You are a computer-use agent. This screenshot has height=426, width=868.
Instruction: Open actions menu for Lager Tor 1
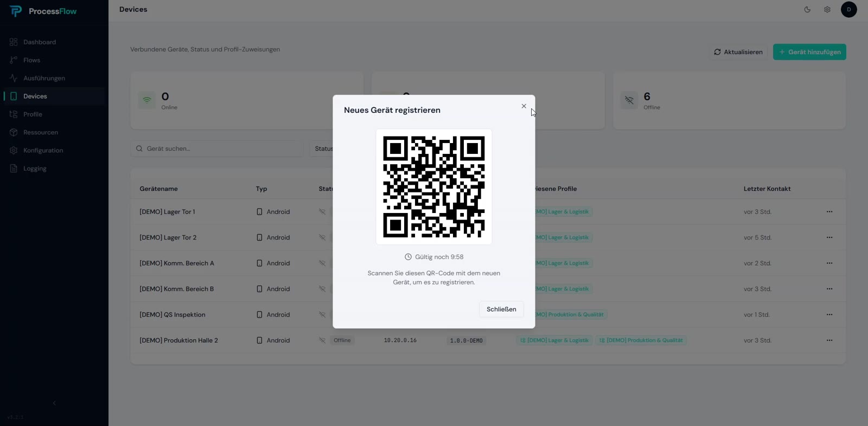point(829,212)
